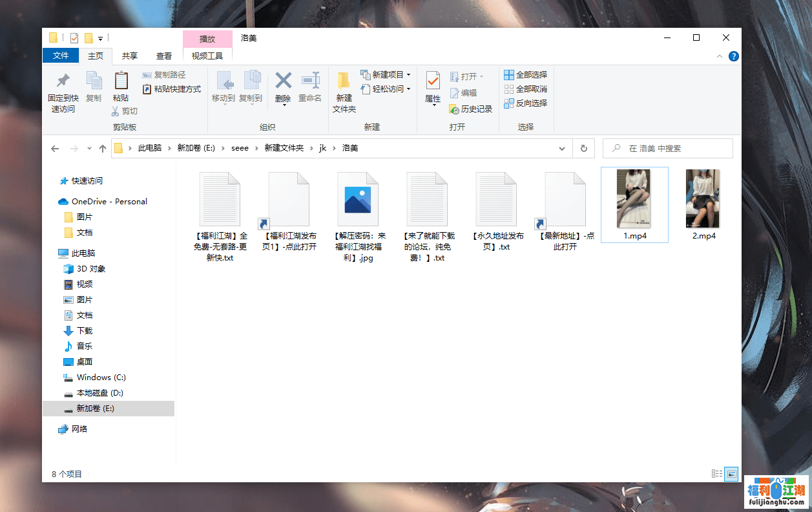Click 全部选择 to select all items
812x512 pixels.
click(x=526, y=74)
